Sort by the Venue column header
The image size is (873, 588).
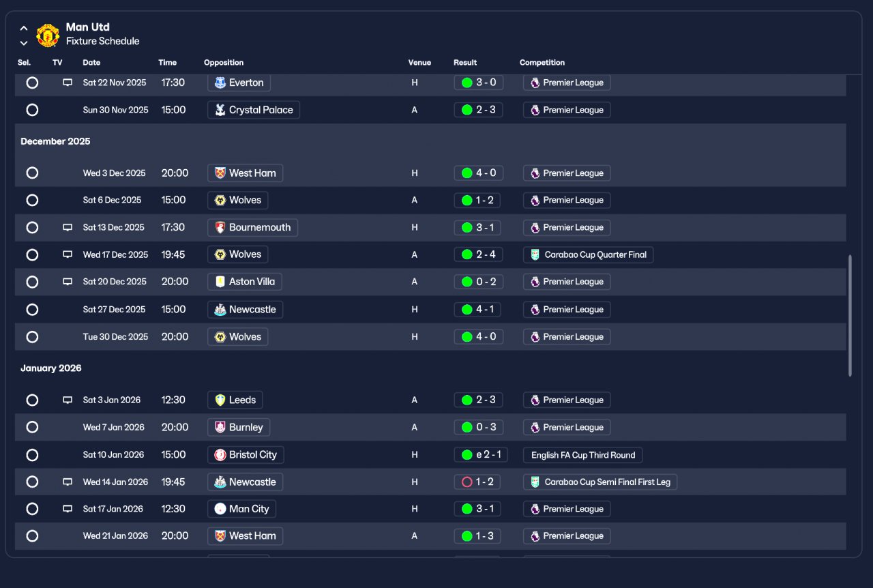click(419, 63)
